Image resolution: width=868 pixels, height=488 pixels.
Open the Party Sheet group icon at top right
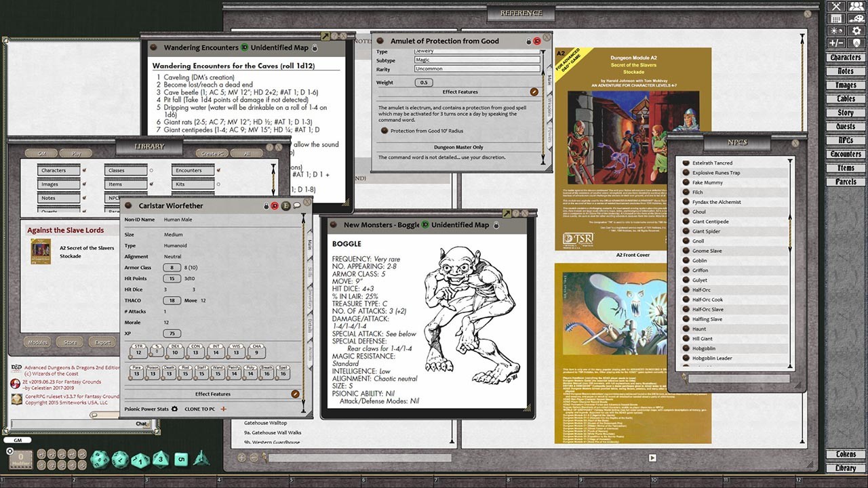[856, 7]
